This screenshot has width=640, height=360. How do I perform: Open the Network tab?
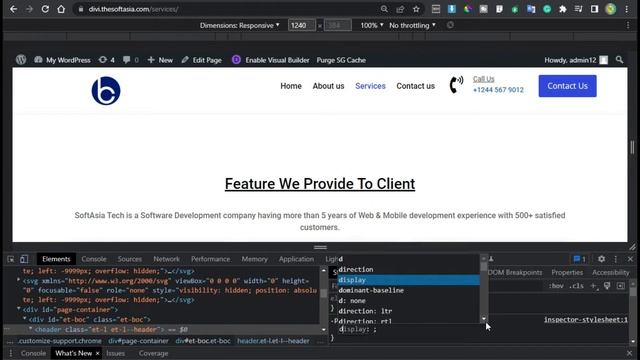pos(167,259)
